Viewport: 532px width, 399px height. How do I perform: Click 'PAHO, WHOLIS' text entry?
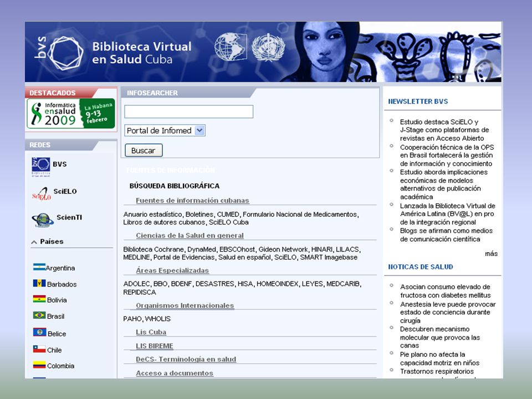pyautogui.click(x=146, y=319)
